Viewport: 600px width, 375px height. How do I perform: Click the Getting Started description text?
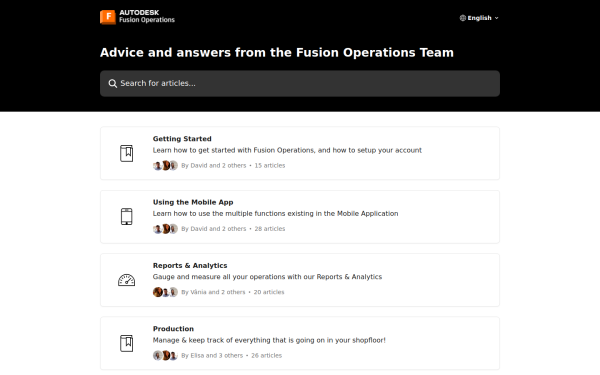click(x=287, y=150)
